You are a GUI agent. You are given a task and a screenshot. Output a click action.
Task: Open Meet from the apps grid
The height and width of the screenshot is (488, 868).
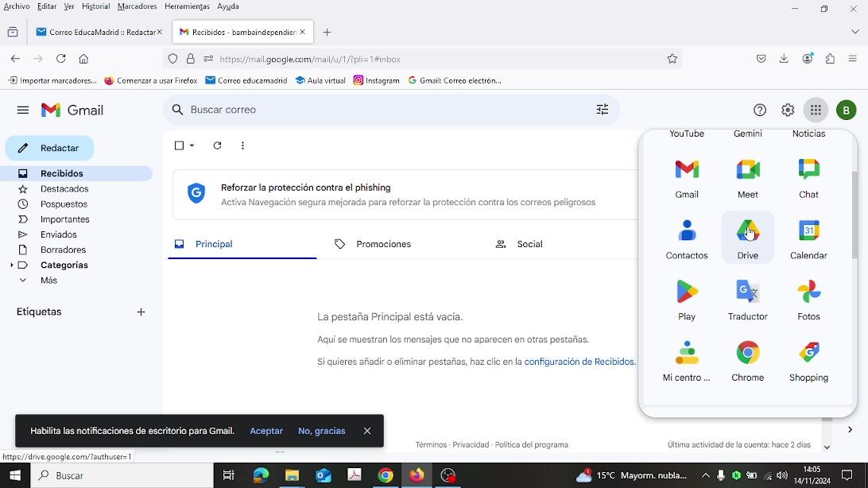coord(747,178)
